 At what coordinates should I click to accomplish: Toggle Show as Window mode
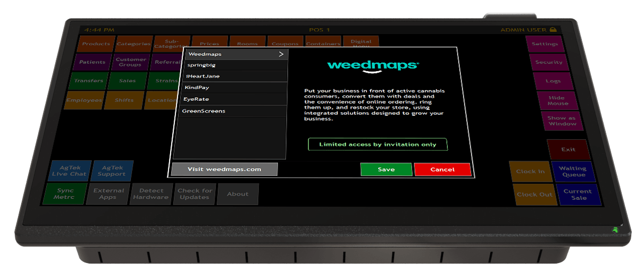pos(562,121)
